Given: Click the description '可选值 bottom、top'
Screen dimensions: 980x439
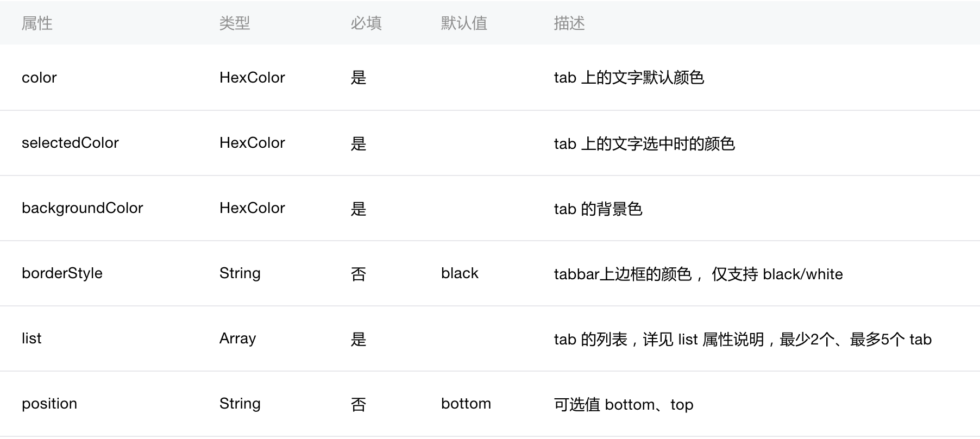Looking at the screenshot, I should pyautogui.click(x=624, y=404).
